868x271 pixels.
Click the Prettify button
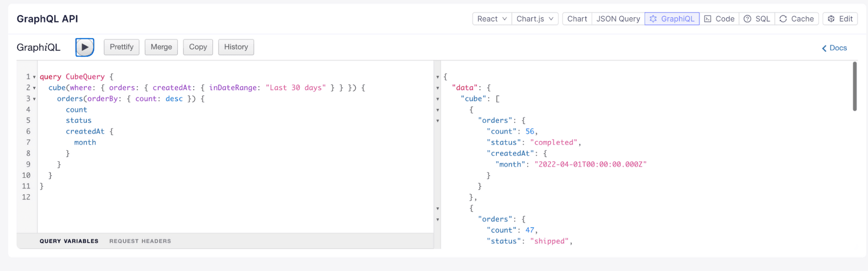point(122,47)
